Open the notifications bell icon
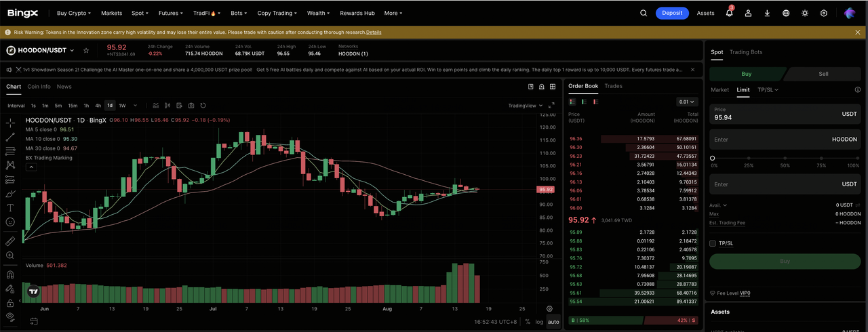This screenshot has height=332, width=868. tap(729, 13)
